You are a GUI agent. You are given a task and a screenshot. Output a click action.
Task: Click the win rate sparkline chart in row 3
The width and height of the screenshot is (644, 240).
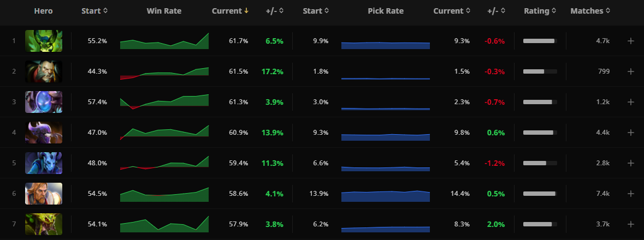pyautogui.click(x=164, y=102)
